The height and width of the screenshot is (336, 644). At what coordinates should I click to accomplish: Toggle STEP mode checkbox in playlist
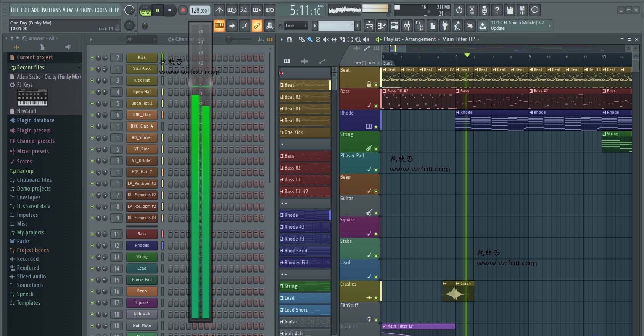[x=364, y=63]
